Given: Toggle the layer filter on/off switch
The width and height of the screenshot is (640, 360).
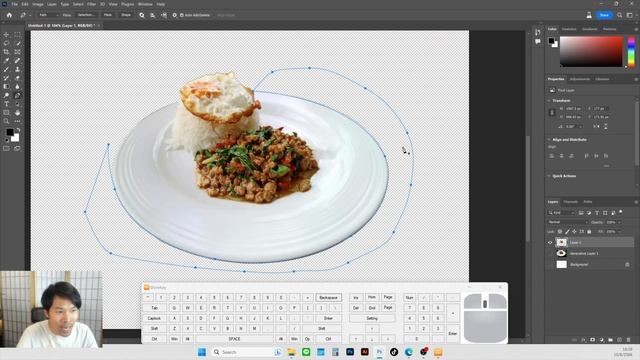Looking at the screenshot, I should pyautogui.click(x=621, y=212).
